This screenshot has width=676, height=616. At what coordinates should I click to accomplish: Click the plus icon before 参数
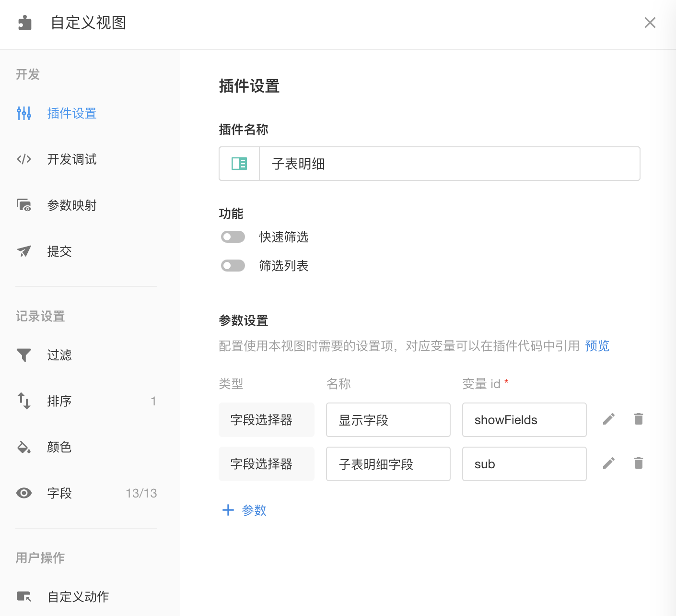(x=228, y=510)
